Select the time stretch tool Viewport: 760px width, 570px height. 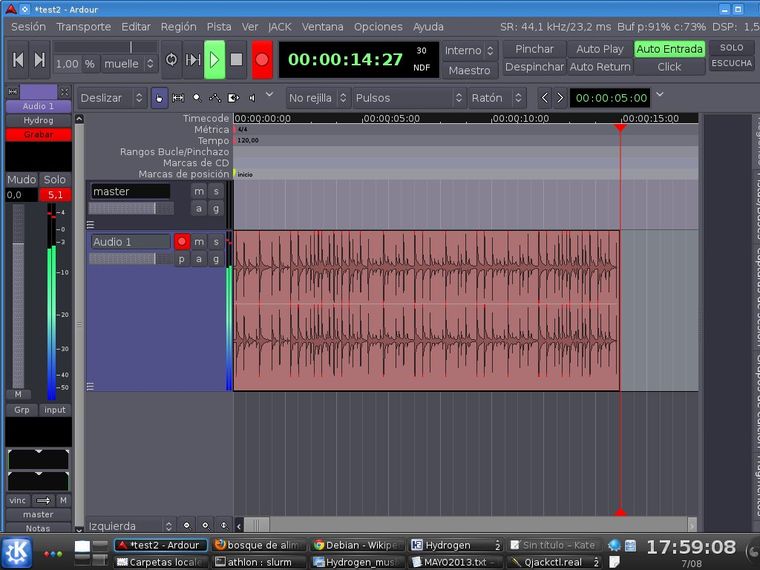point(233,98)
